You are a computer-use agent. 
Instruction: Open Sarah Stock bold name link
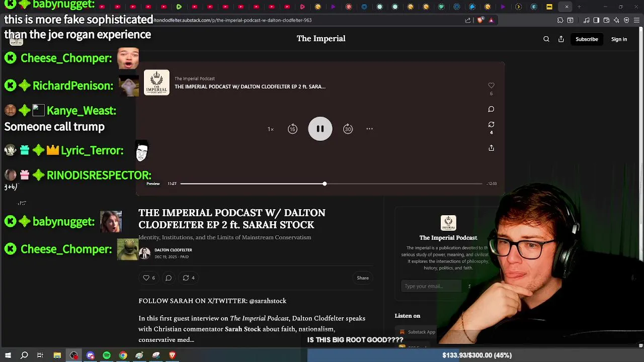pos(243,329)
